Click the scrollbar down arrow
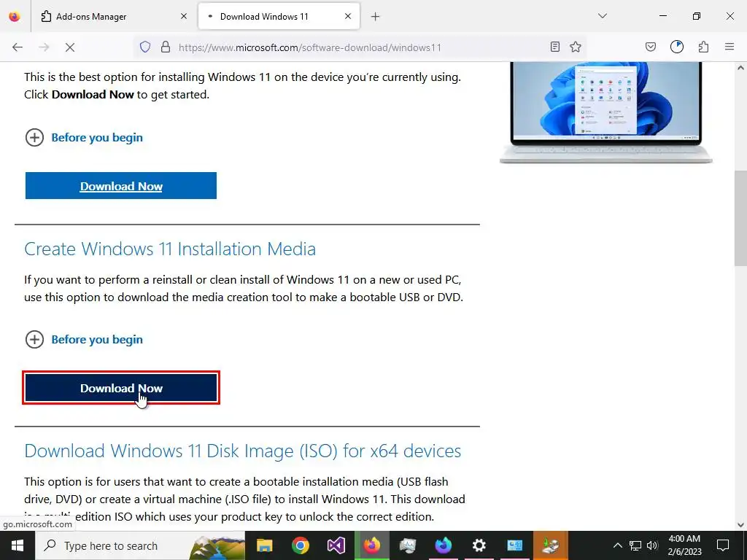This screenshot has height=560, width=747. pos(741,525)
